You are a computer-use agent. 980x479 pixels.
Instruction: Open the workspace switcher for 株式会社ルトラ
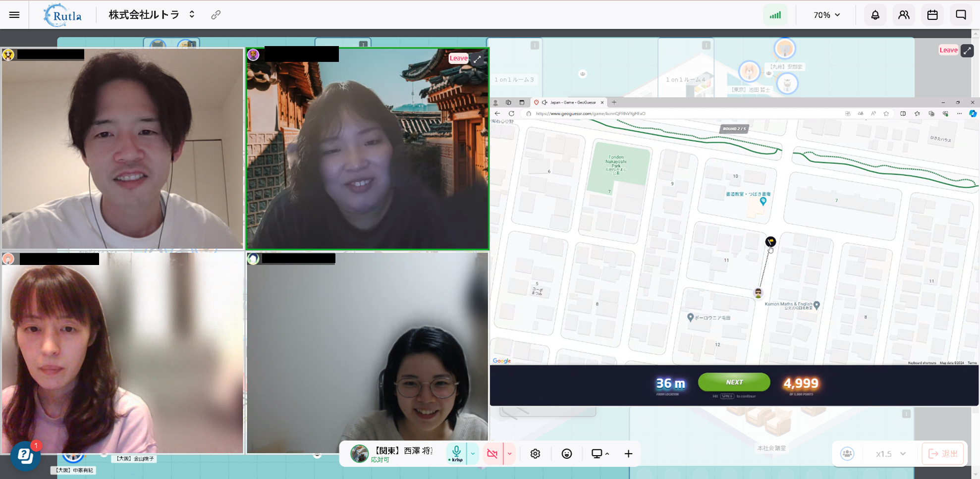192,15
